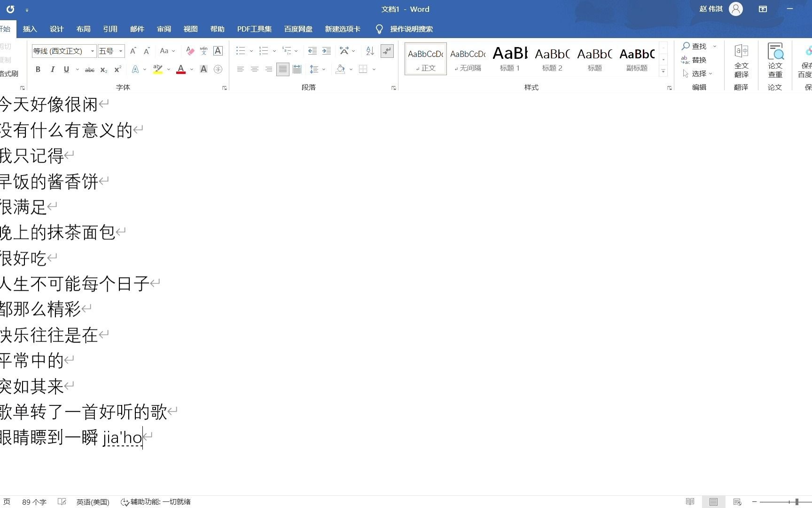Viewport: 812px width, 508px height.
Task: Increase indent icon
Action: [x=326, y=51]
